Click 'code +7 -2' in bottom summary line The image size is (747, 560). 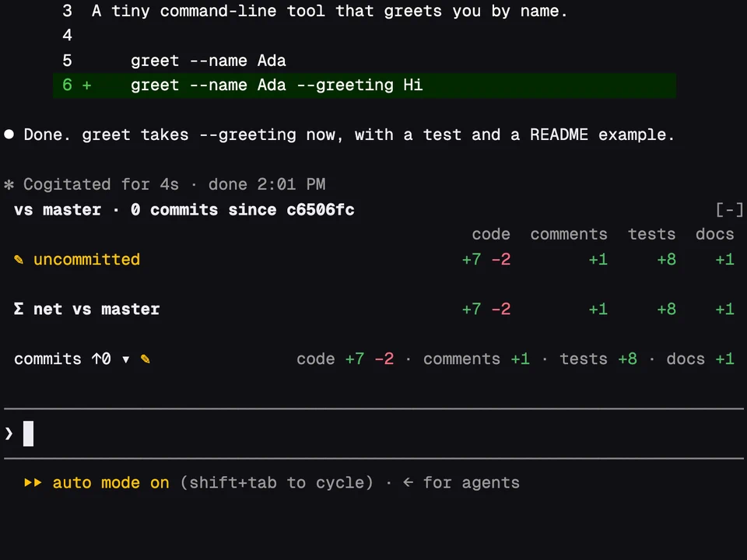point(345,359)
